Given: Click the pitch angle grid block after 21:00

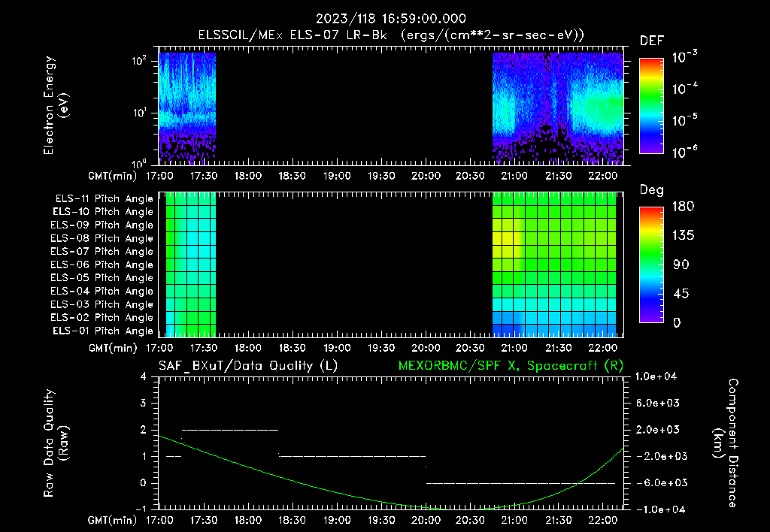Looking at the screenshot, I should [554, 264].
